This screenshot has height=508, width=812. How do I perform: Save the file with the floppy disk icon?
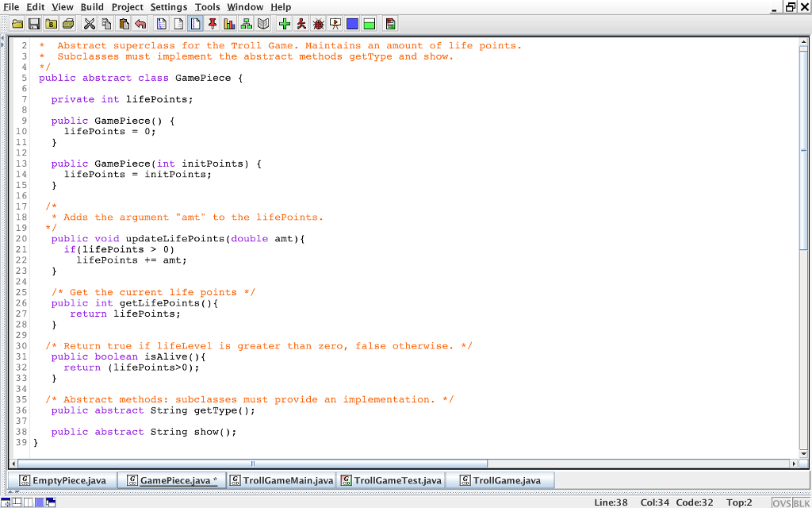(x=34, y=23)
